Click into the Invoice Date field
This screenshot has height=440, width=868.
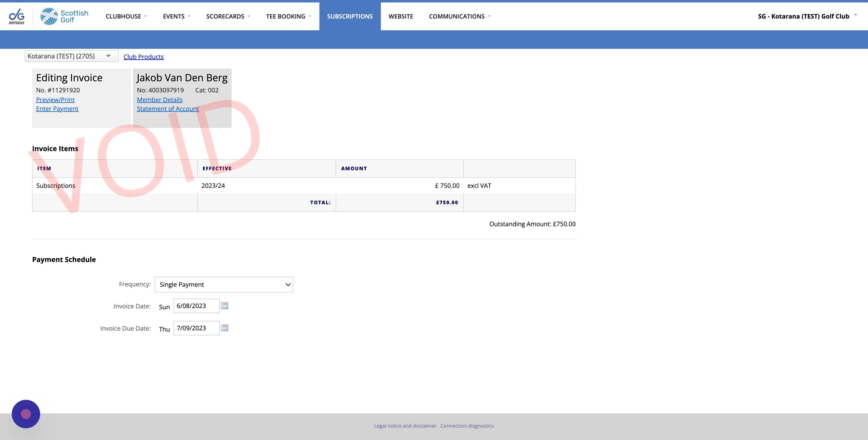coord(196,306)
